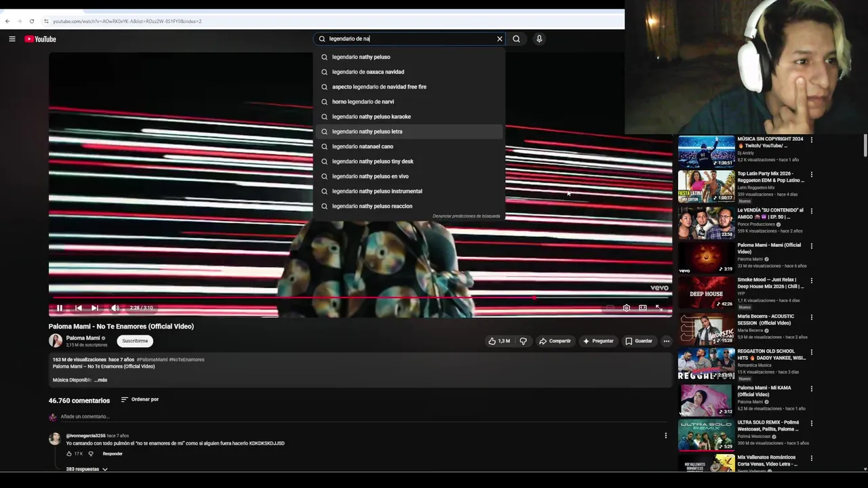Select suggestion 'legendario nathy peluso letra'
The width and height of the screenshot is (868, 488).
pyautogui.click(x=409, y=131)
